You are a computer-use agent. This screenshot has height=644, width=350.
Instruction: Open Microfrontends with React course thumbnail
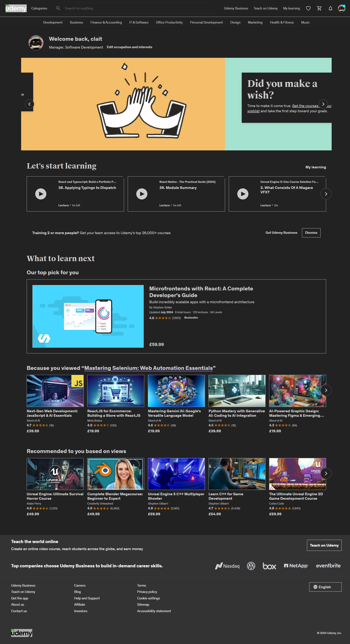tap(88, 316)
